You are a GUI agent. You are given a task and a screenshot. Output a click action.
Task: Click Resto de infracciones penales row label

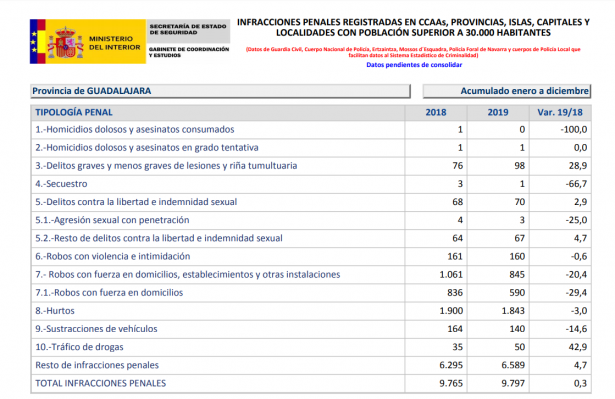click(x=97, y=365)
